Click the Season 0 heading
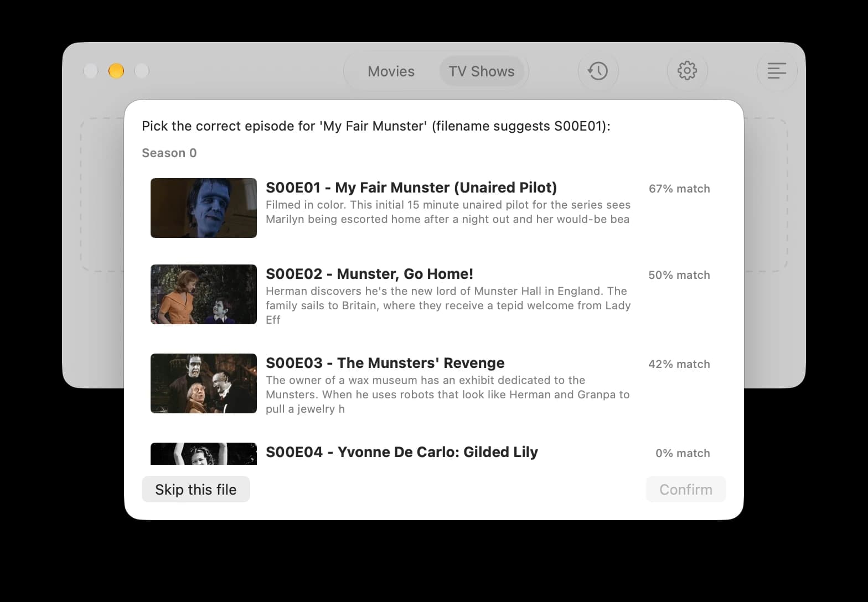This screenshot has width=868, height=602. point(169,153)
